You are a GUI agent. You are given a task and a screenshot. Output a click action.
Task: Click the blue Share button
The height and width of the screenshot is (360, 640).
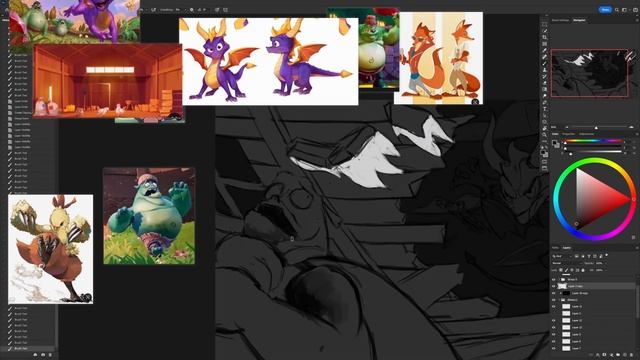point(605,9)
